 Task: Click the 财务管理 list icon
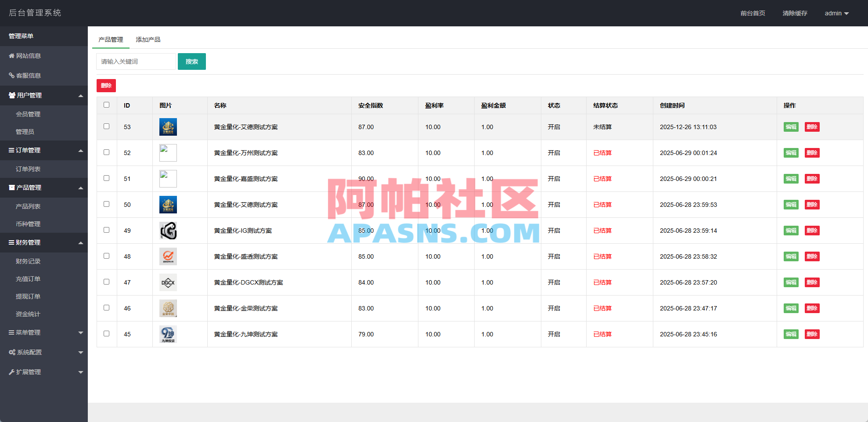coord(11,242)
